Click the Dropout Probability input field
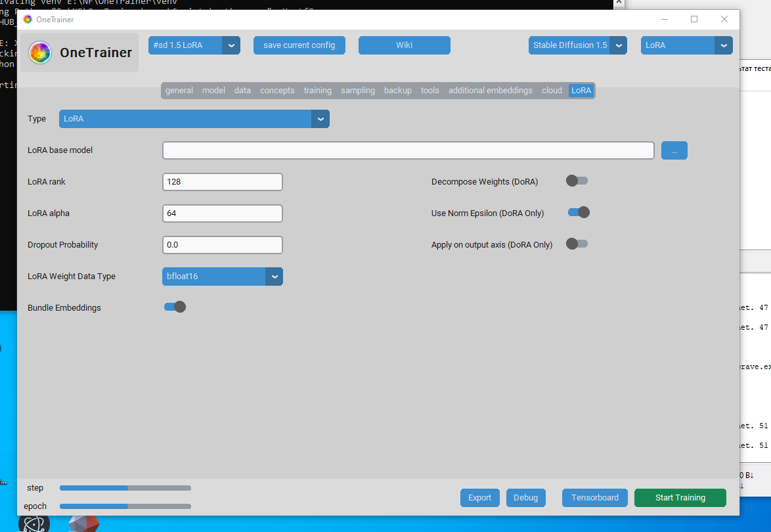 click(x=222, y=245)
